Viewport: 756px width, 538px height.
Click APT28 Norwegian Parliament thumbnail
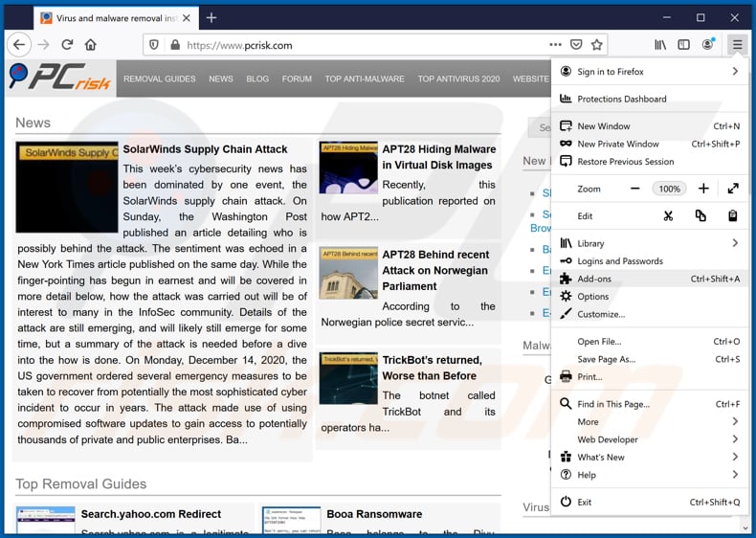(x=348, y=273)
